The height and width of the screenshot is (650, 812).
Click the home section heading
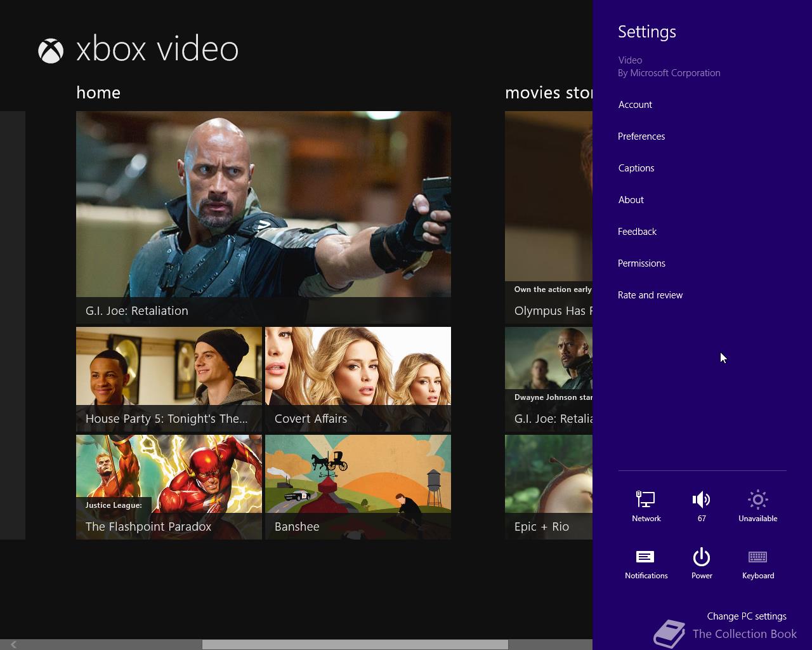click(x=98, y=93)
